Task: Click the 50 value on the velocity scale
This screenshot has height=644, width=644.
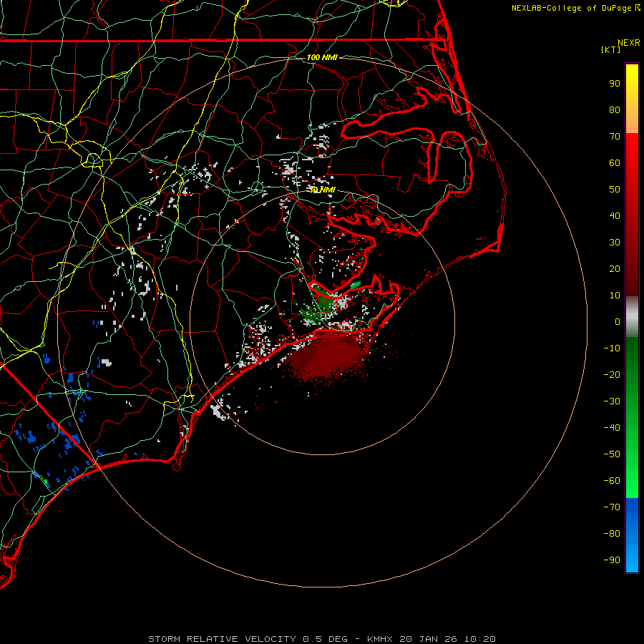Action: pyautogui.click(x=615, y=190)
